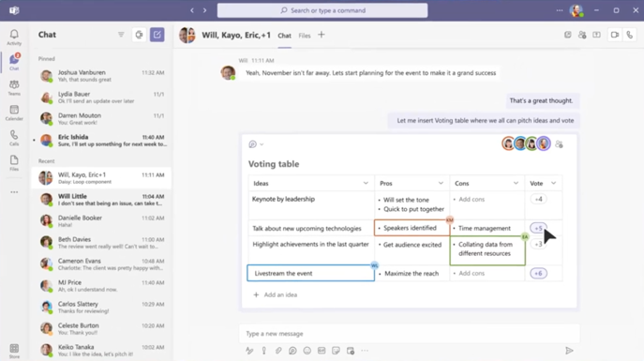Open chat with Eric Ishida

point(101,140)
